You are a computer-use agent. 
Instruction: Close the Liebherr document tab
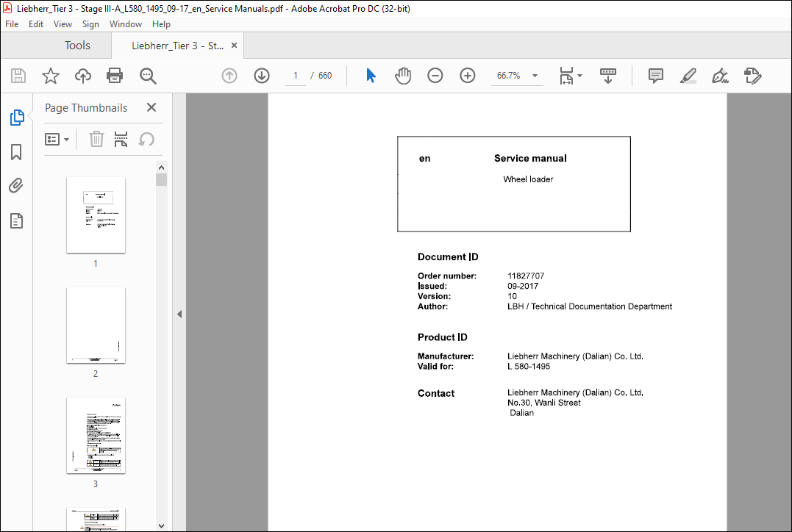(x=234, y=46)
